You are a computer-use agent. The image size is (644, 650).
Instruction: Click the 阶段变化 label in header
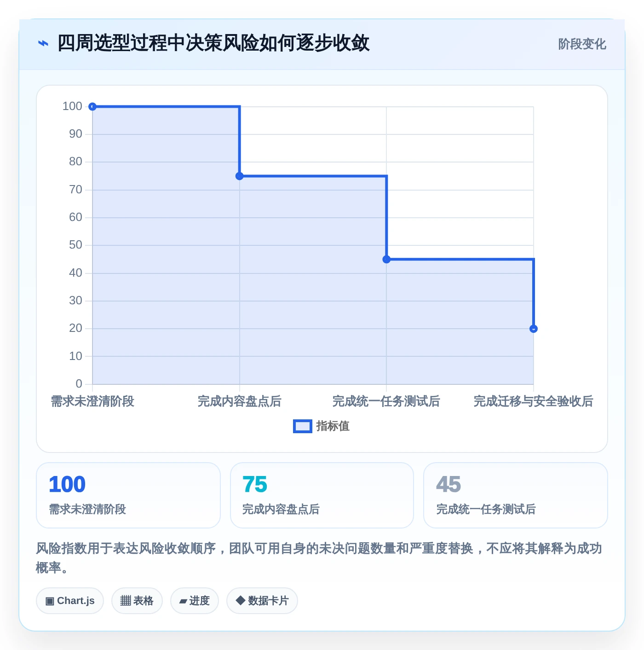[582, 44]
